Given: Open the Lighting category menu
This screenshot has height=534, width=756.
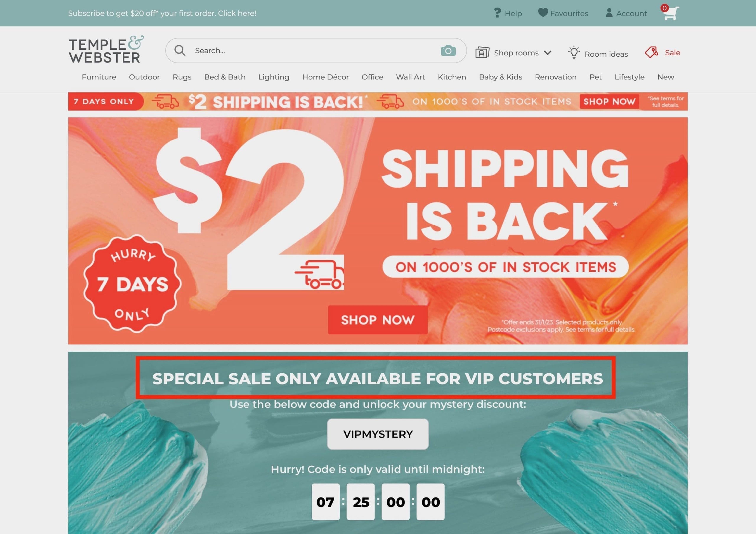Looking at the screenshot, I should pos(274,77).
